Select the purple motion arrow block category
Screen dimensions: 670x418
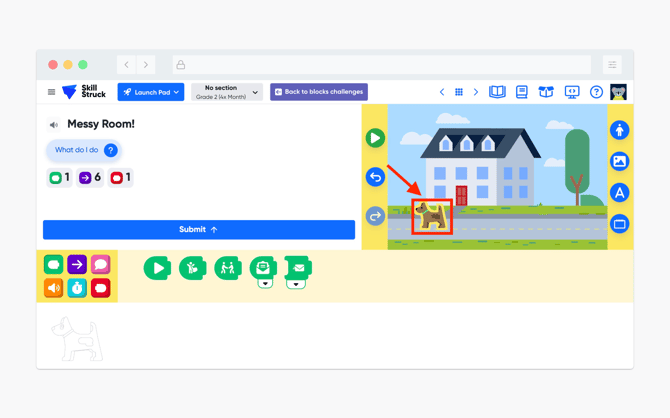(77, 265)
